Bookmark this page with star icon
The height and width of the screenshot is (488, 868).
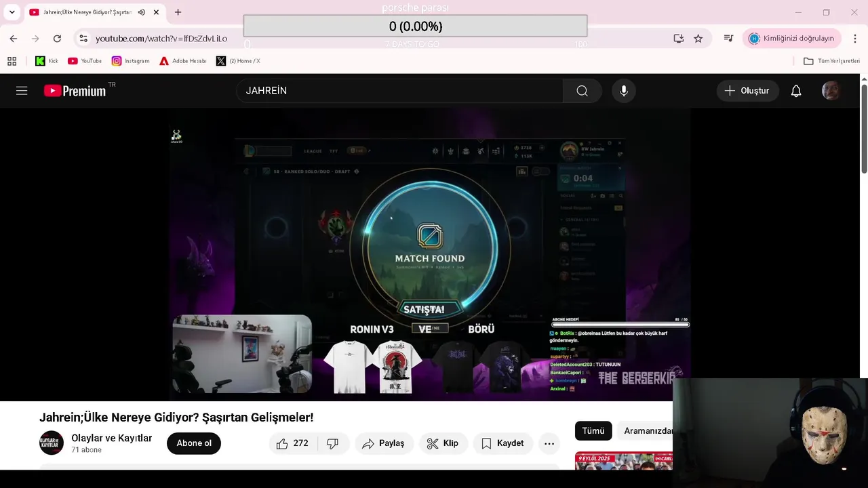click(x=698, y=39)
